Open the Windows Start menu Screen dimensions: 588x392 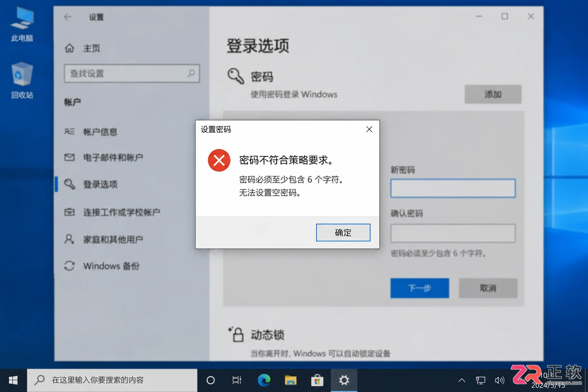tap(13, 380)
